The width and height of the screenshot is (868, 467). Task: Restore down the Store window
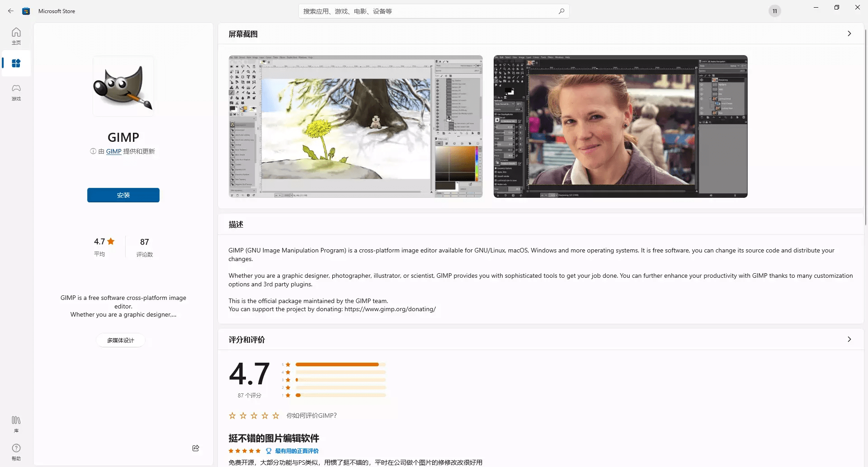pyautogui.click(x=837, y=7)
